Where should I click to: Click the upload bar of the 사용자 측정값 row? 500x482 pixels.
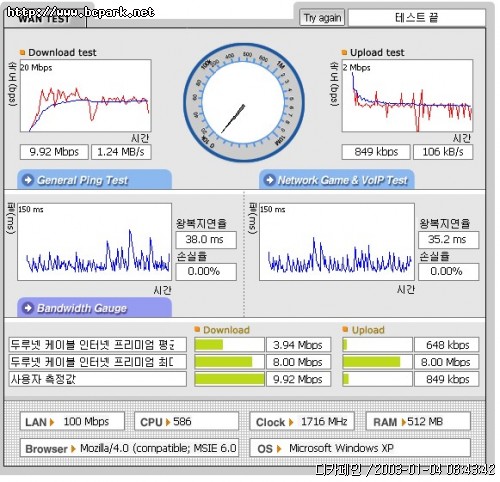click(377, 379)
